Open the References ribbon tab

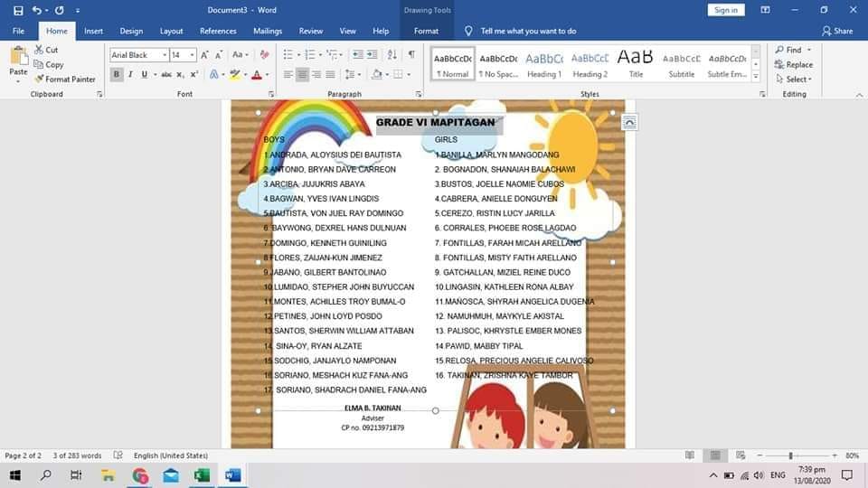tap(218, 31)
